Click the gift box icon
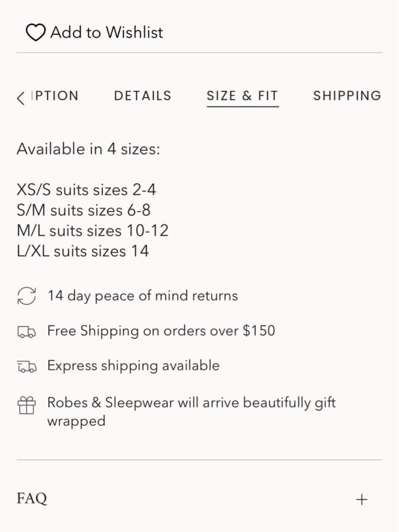The width and height of the screenshot is (399, 532). point(27,405)
